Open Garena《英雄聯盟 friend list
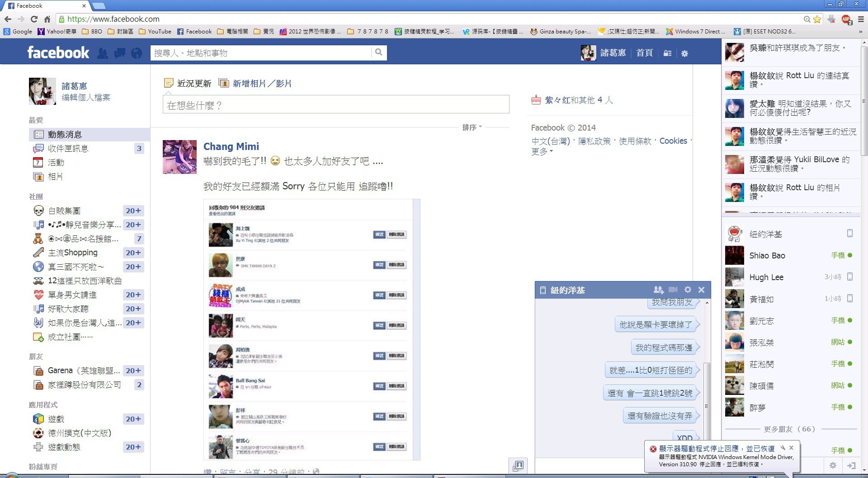This screenshot has height=478, width=868. coord(84,370)
